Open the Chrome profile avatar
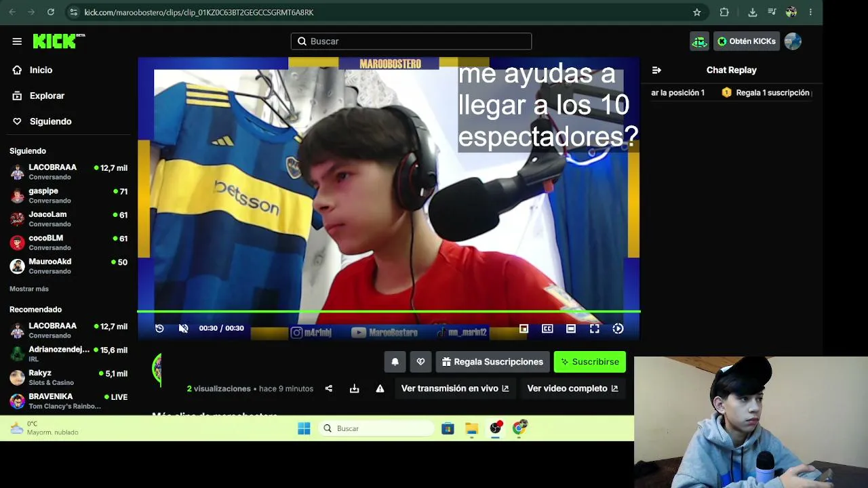This screenshot has width=868, height=488. (x=791, y=12)
